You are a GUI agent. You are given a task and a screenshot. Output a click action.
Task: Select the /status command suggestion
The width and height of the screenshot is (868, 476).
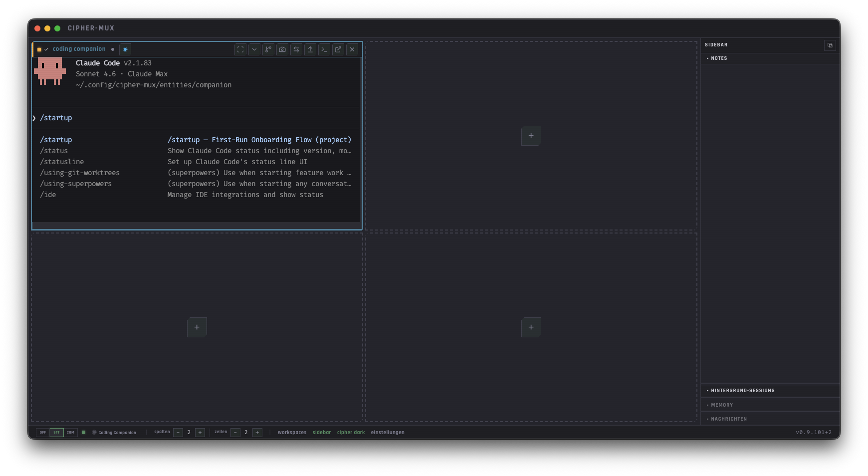coord(196,151)
